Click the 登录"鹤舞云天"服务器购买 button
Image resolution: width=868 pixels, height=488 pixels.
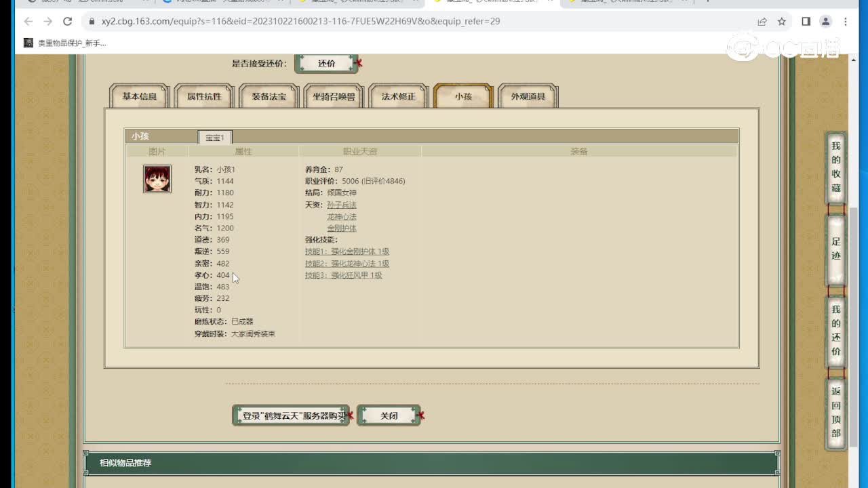[291, 415]
